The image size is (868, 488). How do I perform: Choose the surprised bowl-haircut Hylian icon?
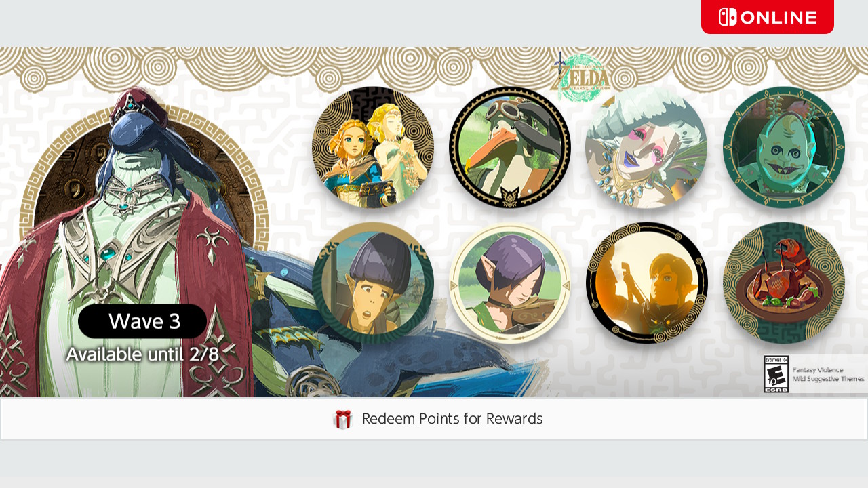373,283
